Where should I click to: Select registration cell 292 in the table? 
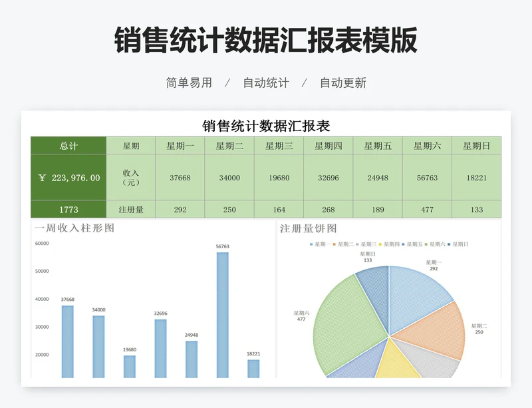pos(180,209)
